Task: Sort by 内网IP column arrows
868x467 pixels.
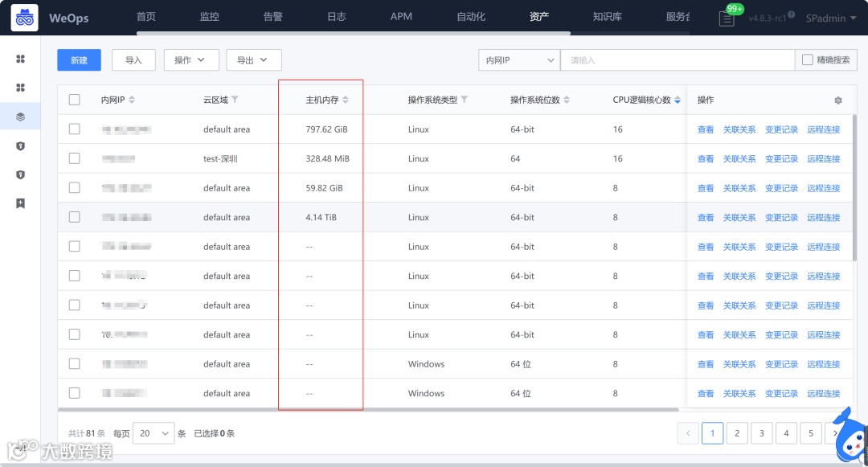Action: [x=132, y=100]
